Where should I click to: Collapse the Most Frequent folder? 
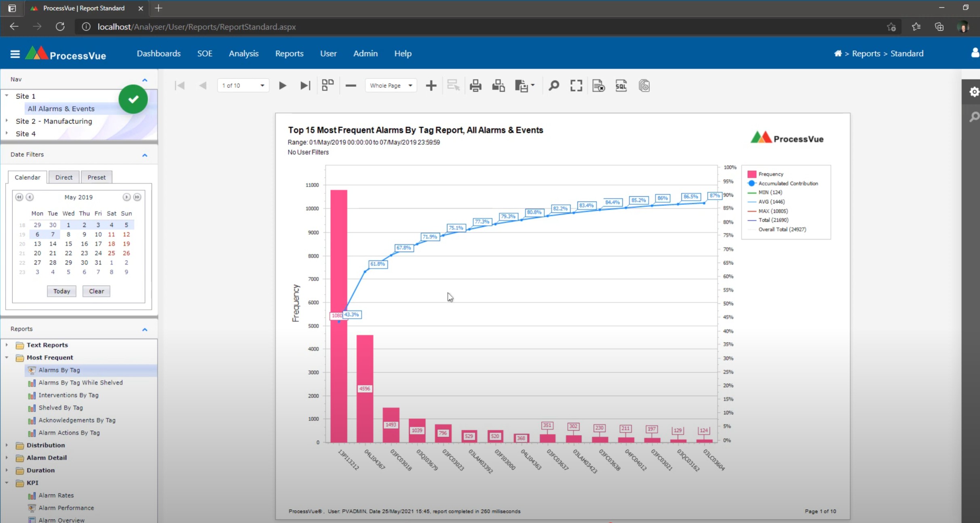tap(7, 357)
